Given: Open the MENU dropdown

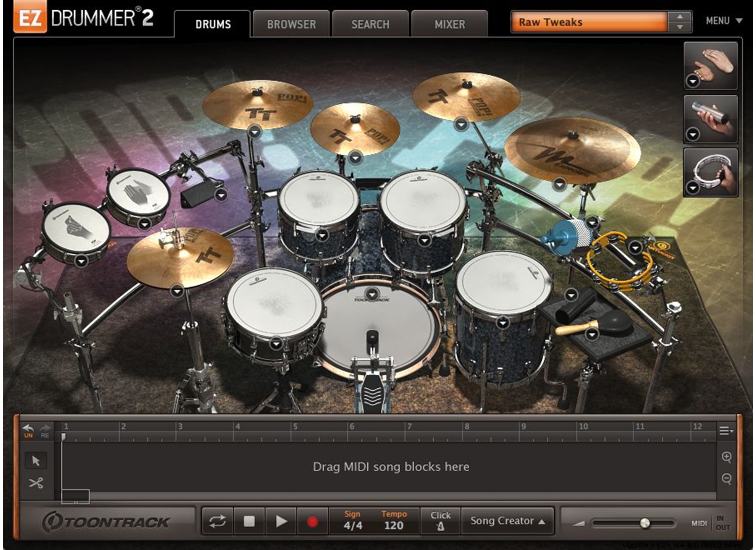Looking at the screenshot, I should pyautogui.click(x=724, y=21).
